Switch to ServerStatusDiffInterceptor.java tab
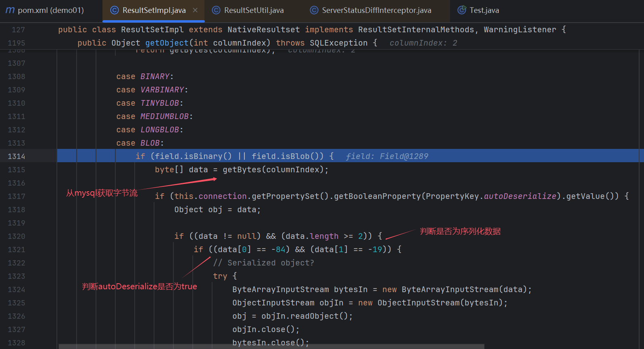Viewport: 644px width, 349px height. (x=376, y=10)
